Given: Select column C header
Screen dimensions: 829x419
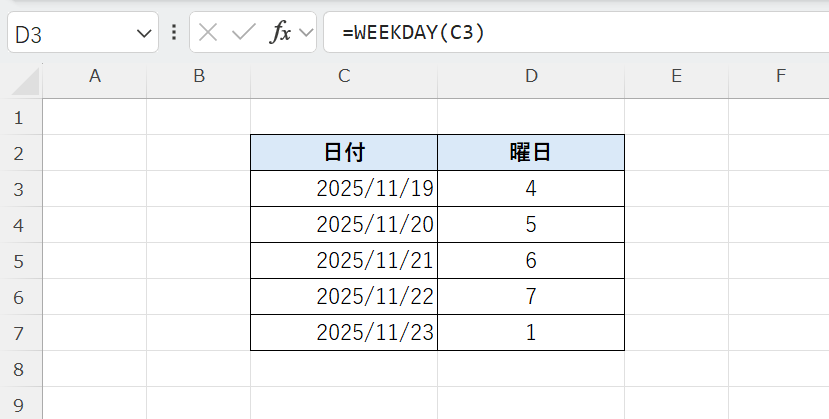Looking at the screenshot, I should 344,76.
